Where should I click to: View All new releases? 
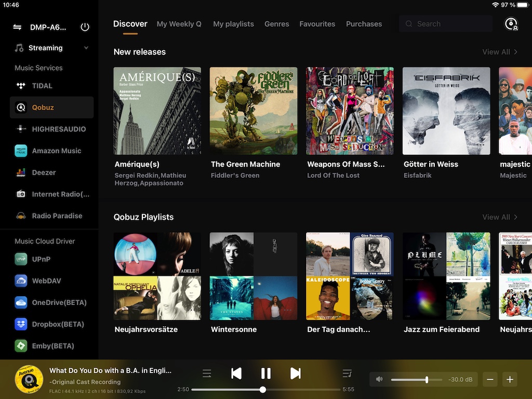coord(500,52)
